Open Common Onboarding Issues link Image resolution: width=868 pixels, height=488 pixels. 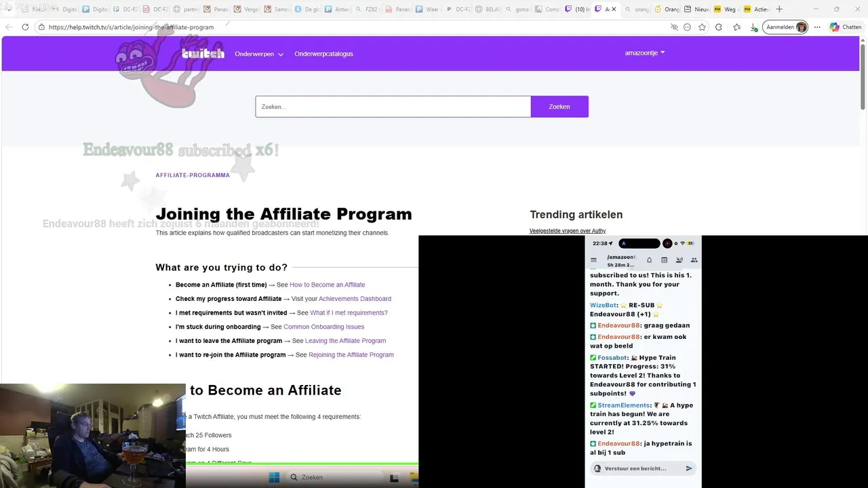coord(323,327)
